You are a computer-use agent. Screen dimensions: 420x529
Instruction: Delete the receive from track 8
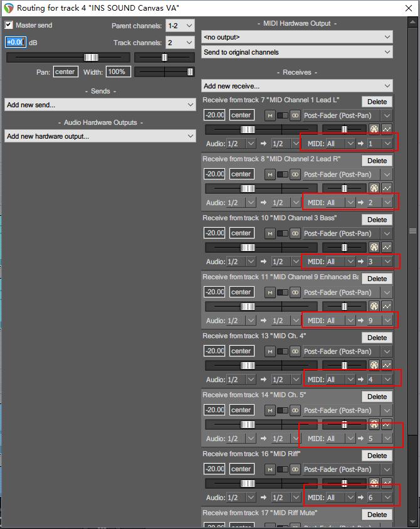377,161
